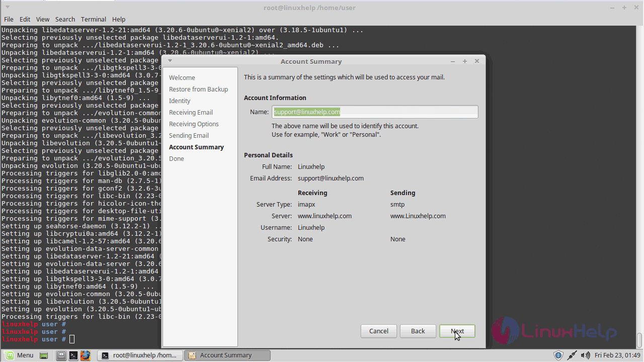Screen dimensions: 644x362
Task: Click the Back button
Action: click(x=418, y=331)
